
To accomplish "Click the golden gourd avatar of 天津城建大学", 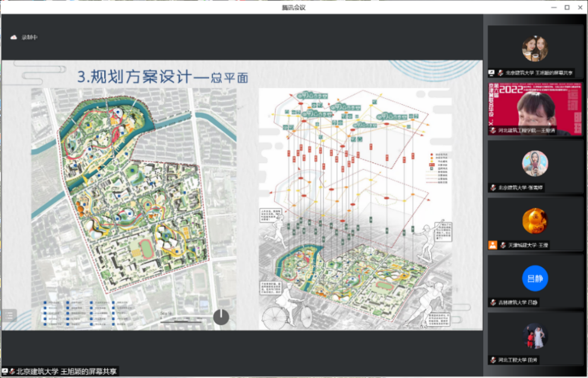I will coord(535,222).
